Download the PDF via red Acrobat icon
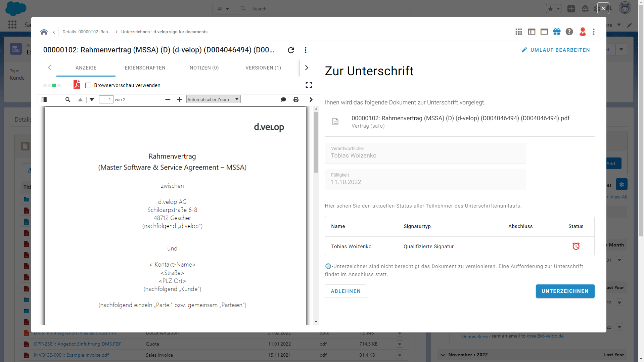Image resolution: width=644 pixels, height=362 pixels. pyautogui.click(x=77, y=85)
